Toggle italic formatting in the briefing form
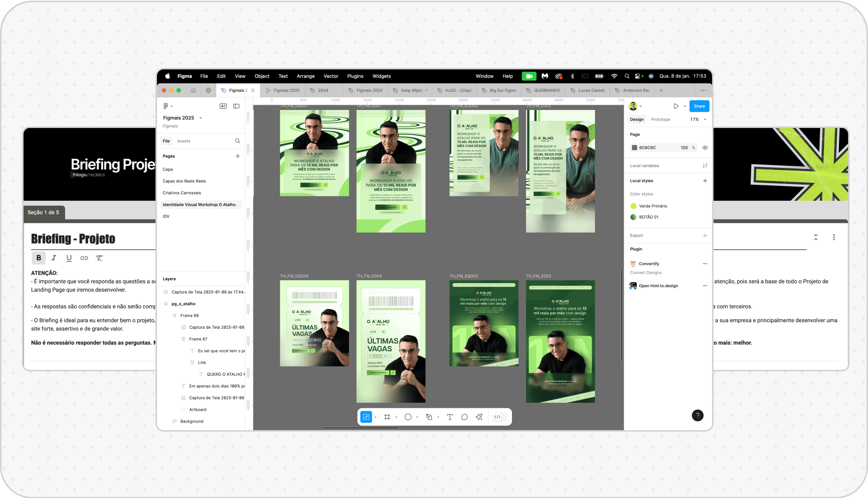868x498 pixels. [54, 258]
